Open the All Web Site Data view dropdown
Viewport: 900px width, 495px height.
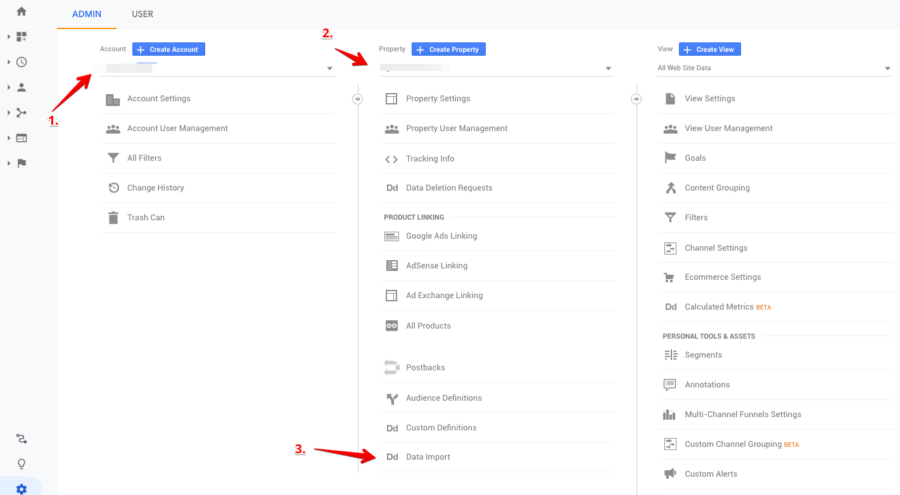pos(774,68)
